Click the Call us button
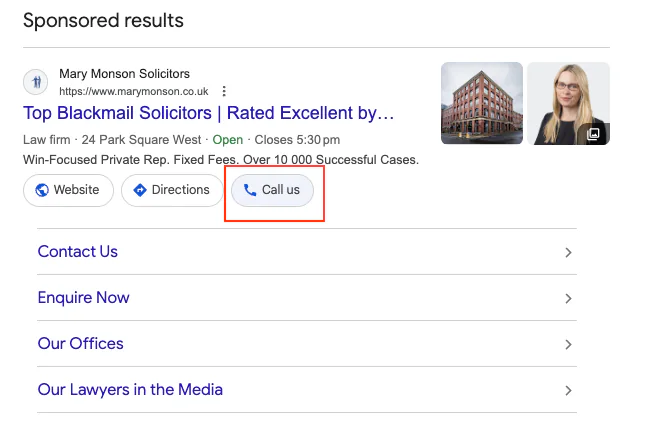This screenshot has height=429, width=660. [x=272, y=190]
